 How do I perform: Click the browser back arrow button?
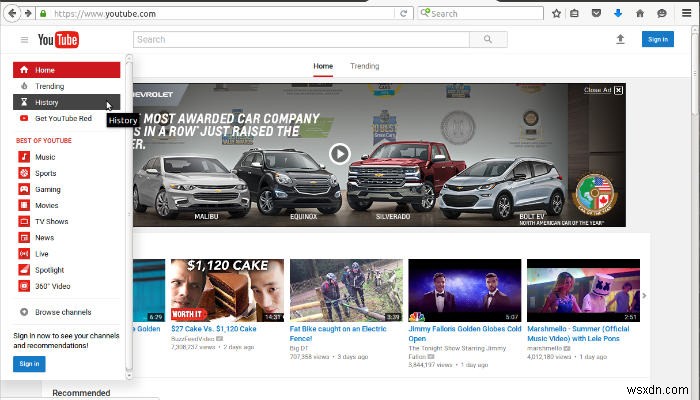click(12, 13)
